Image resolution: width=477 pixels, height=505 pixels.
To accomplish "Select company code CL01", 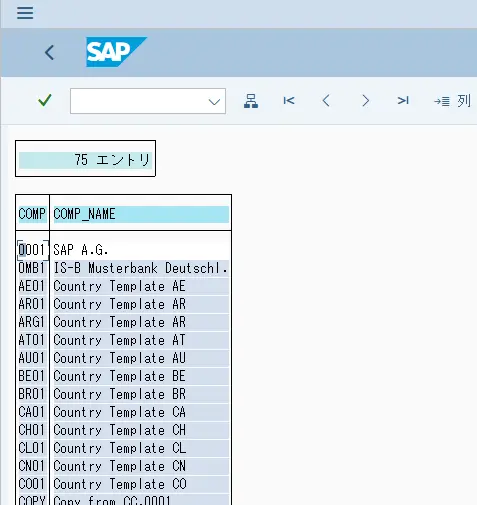I will [x=32, y=448].
